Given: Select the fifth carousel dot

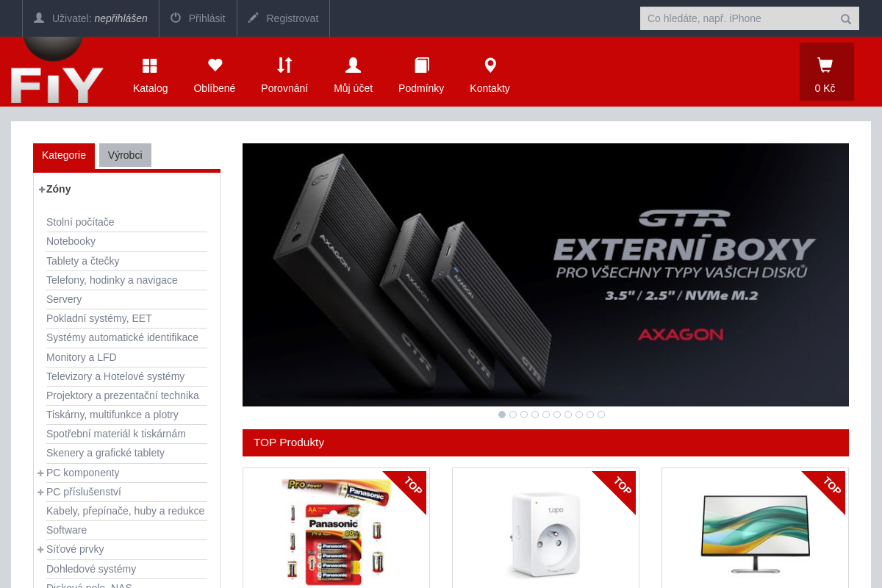Looking at the screenshot, I should [x=546, y=415].
